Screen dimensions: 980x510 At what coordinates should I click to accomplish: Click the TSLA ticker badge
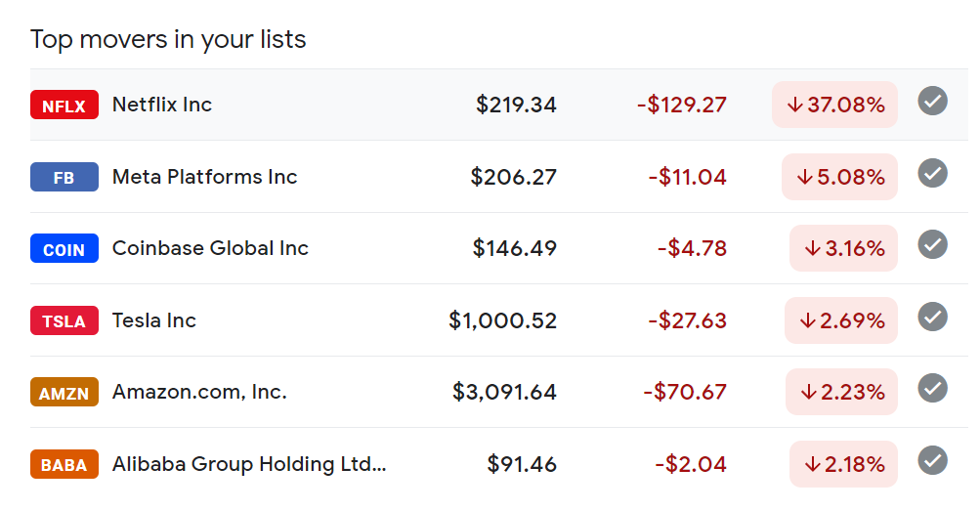pos(64,320)
